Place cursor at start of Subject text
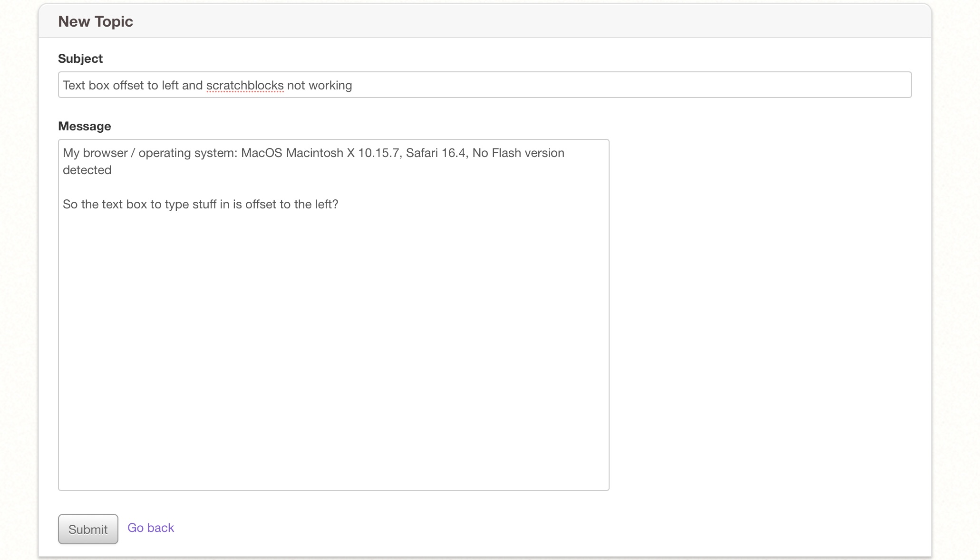Screen dimensions: 980x560 tap(65, 85)
